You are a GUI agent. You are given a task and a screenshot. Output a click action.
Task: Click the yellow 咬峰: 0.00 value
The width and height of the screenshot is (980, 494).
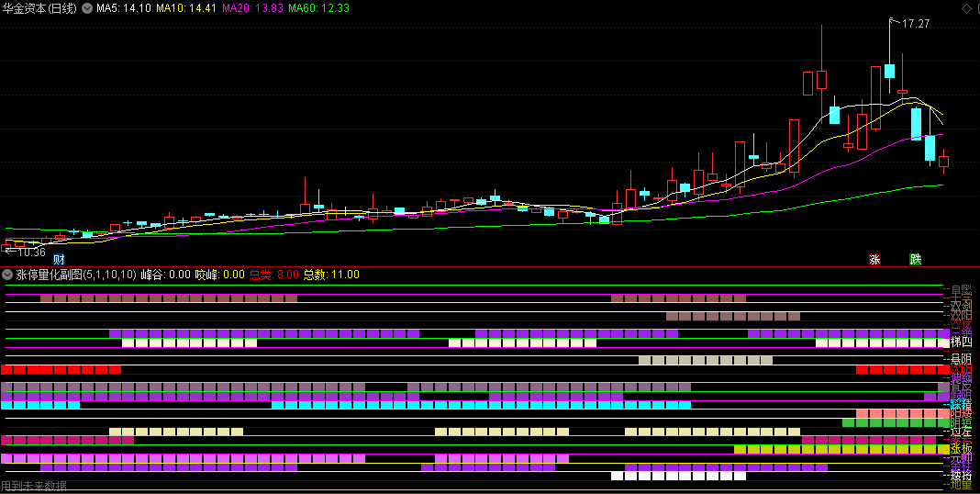click(x=220, y=275)
